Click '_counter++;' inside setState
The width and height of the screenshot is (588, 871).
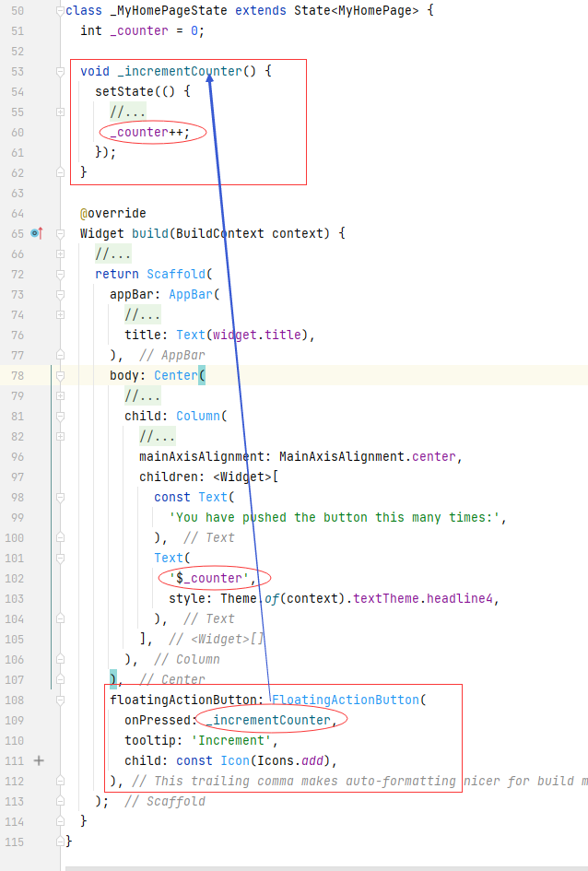[x=150, y=132]
